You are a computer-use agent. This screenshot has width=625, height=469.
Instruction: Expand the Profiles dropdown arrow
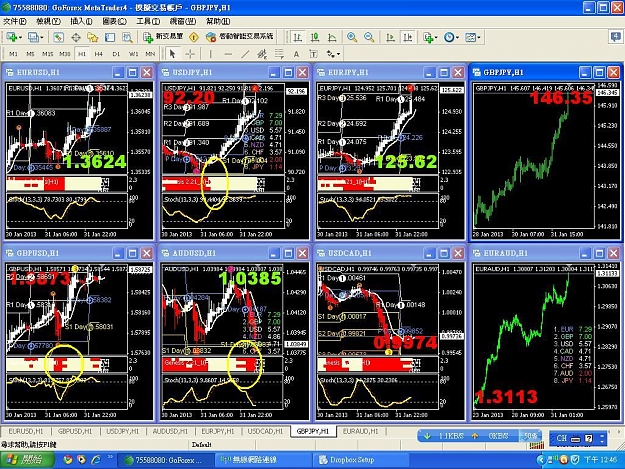coord(42,38)
